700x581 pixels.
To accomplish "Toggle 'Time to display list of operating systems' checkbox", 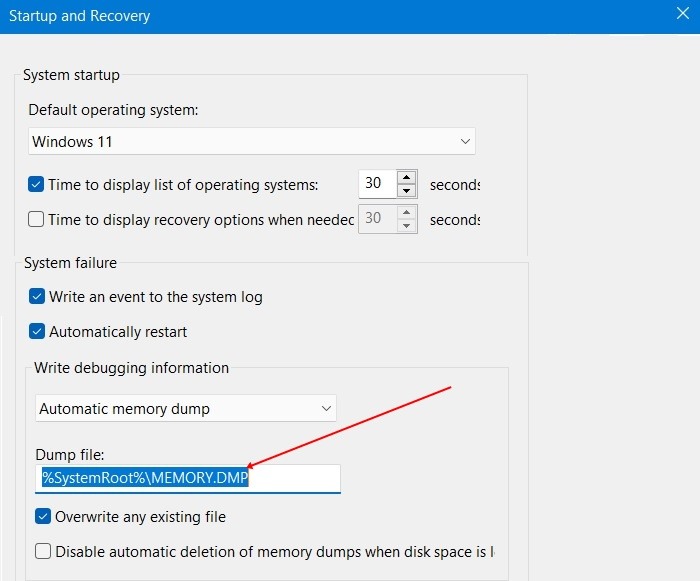I will [x=37, y=184].
